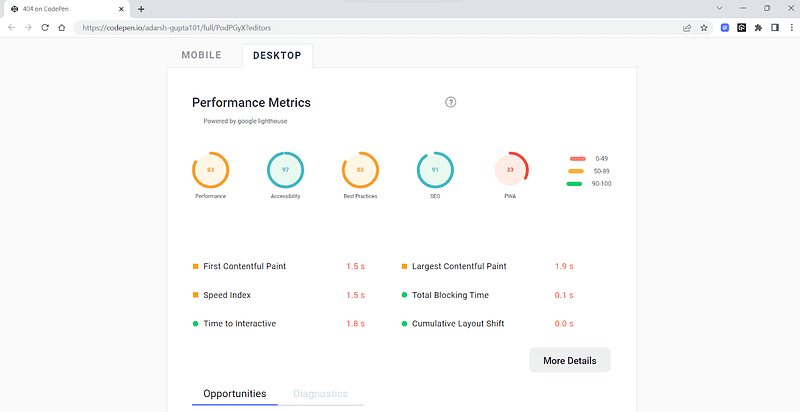Click the More Details button
Image resolution: width=800 pixels, height=412 pixels.
coord(569,360)
